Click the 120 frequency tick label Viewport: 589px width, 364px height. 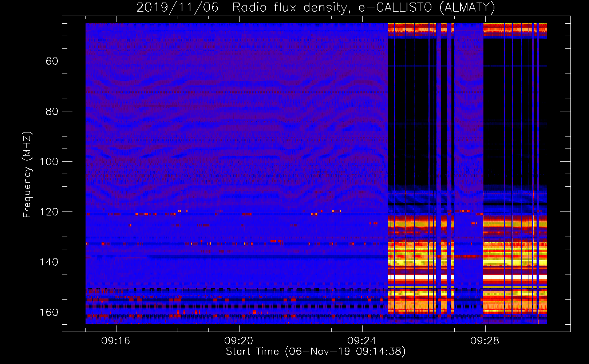(49, 212)
